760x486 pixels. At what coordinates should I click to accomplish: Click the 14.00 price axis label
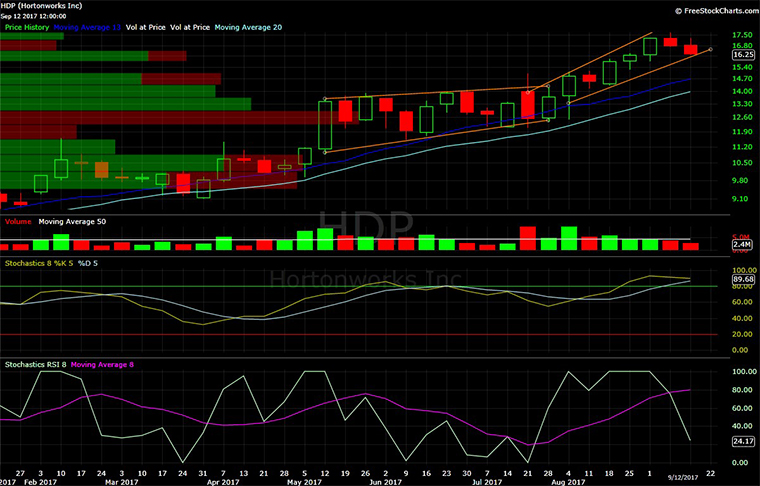[x=743, y=91]
